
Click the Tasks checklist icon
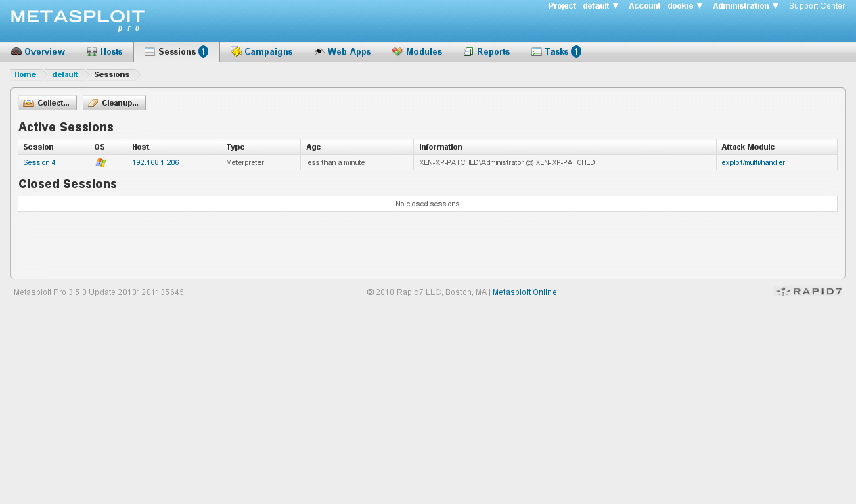[x=537, y=51]
